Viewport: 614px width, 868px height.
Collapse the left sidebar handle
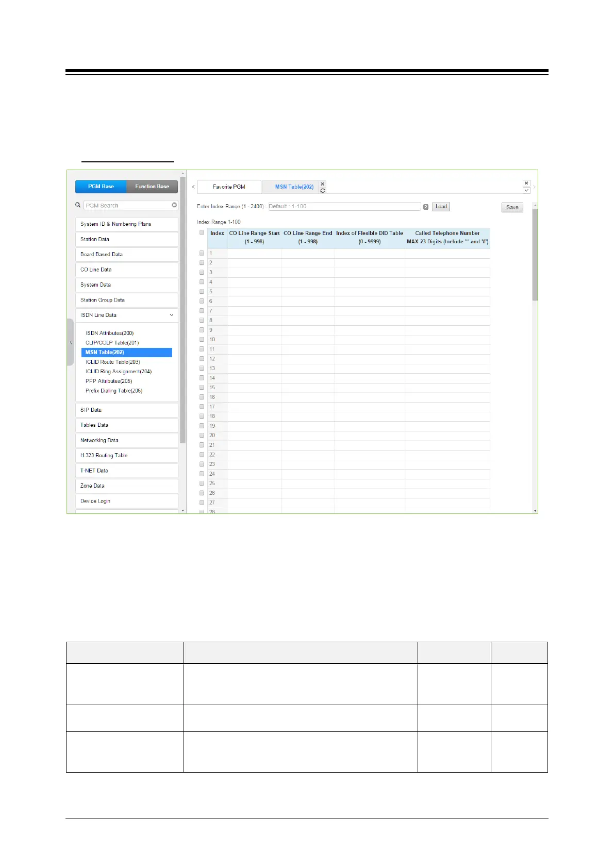coord(71,342)
